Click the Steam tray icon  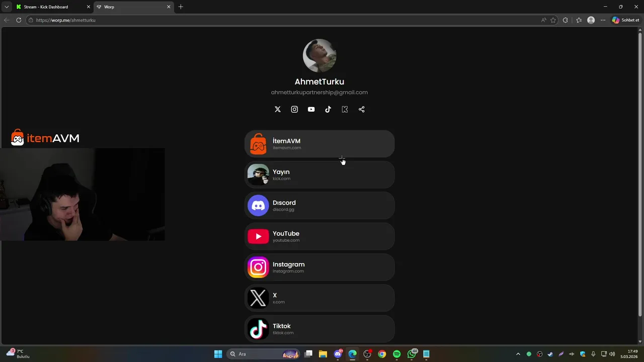pos(550,354)
